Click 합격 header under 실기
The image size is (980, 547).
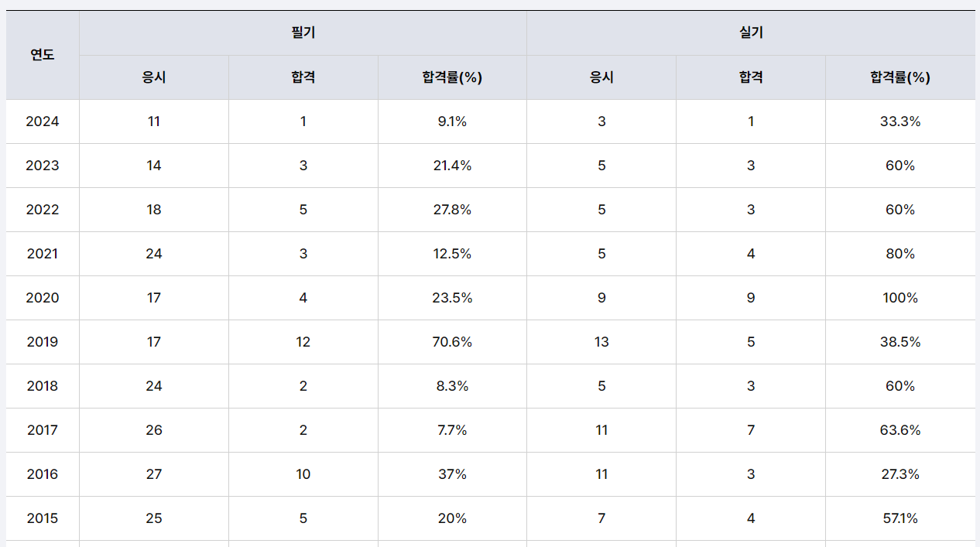point(751,77)
